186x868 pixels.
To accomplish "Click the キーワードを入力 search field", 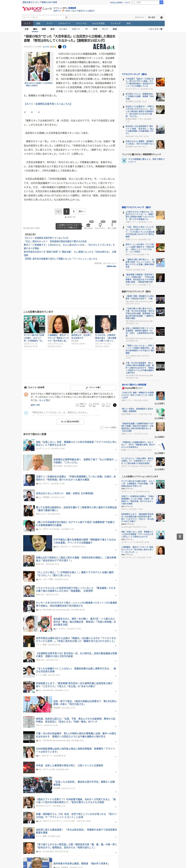I will (44, 18).
